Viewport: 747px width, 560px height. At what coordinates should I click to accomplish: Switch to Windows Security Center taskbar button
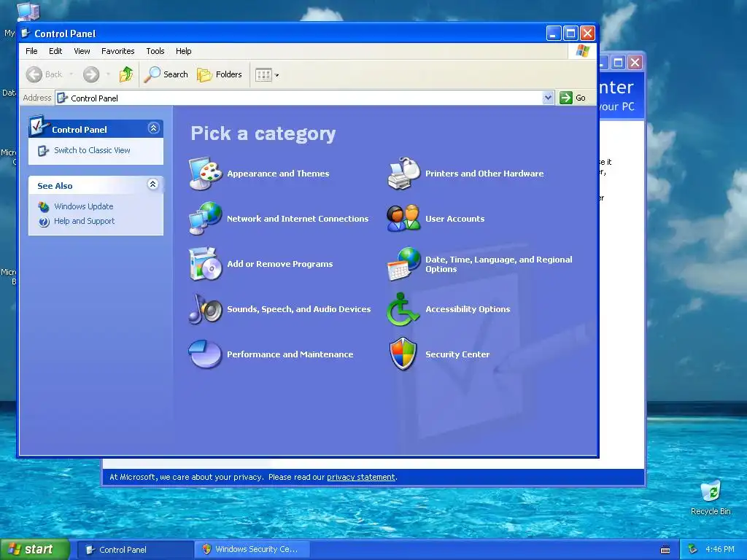click(x=252, y=550)
